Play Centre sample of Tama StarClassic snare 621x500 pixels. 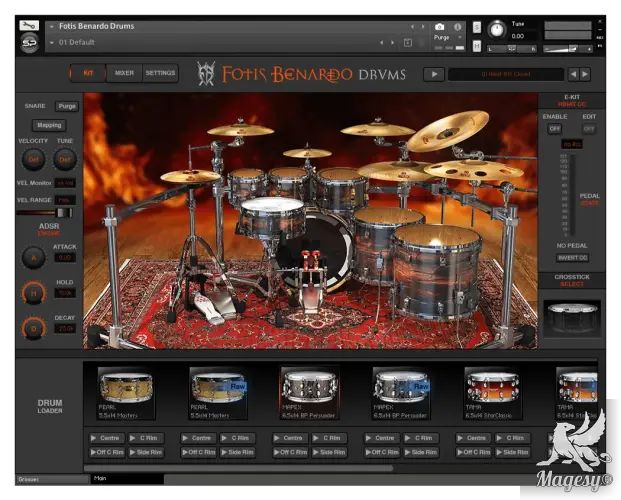click(x=473, y=438)
